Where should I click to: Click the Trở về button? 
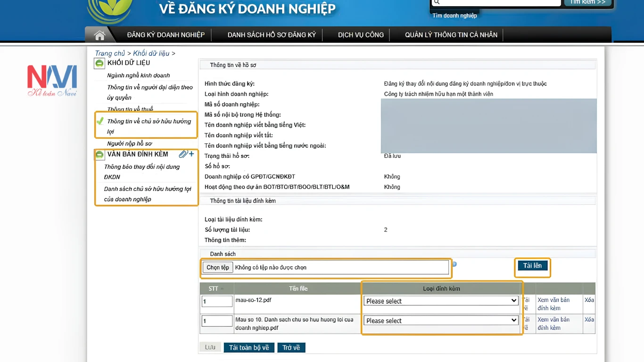click(x=291, y=347)
